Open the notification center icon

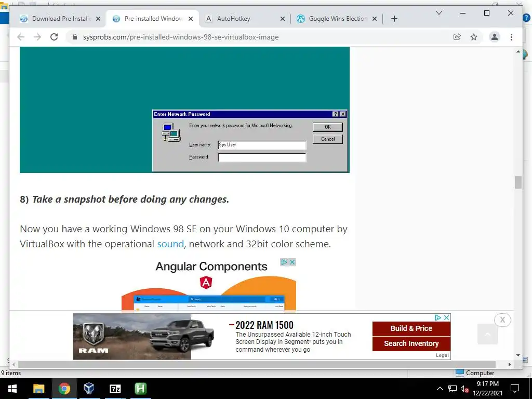[515, 389]
